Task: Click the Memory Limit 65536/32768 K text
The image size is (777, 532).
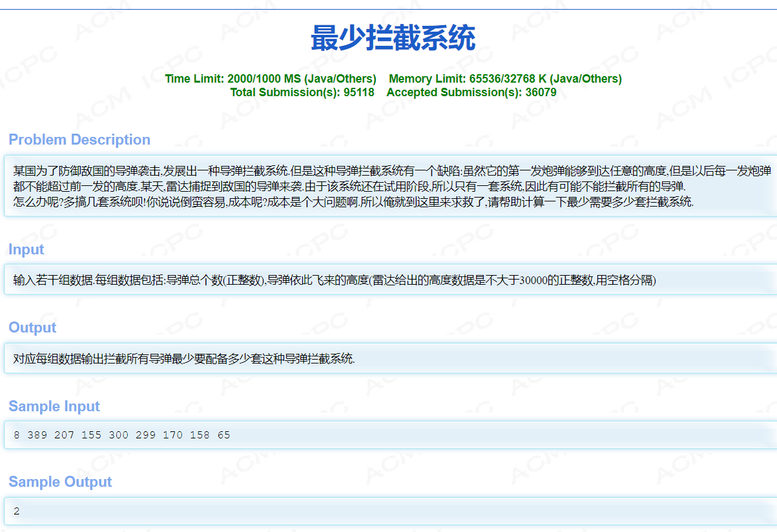Action: (505, 79)
